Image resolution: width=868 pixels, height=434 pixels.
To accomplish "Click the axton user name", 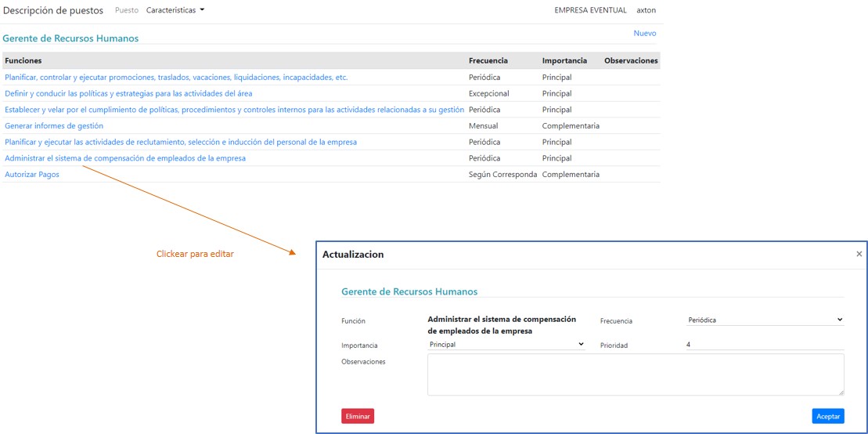I will 646,10.
